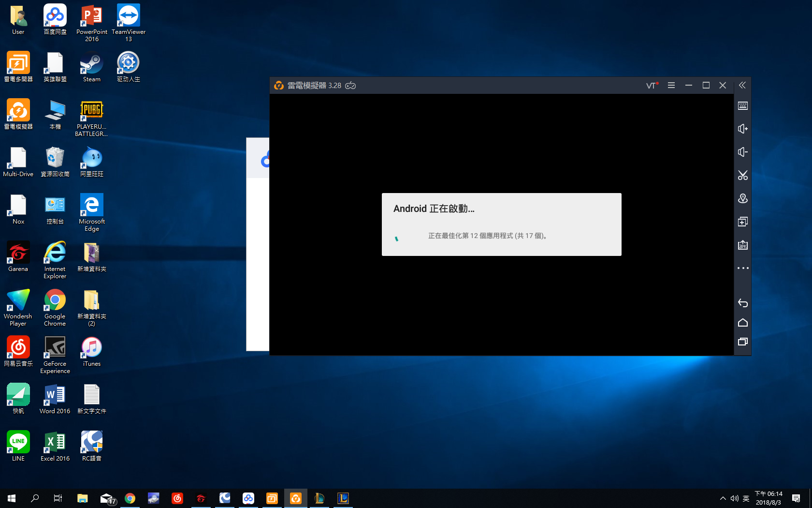The width and height of the screenshot is (812, 508).
Task: Tap the Android home button in sidebar
Action: [743, 323]
